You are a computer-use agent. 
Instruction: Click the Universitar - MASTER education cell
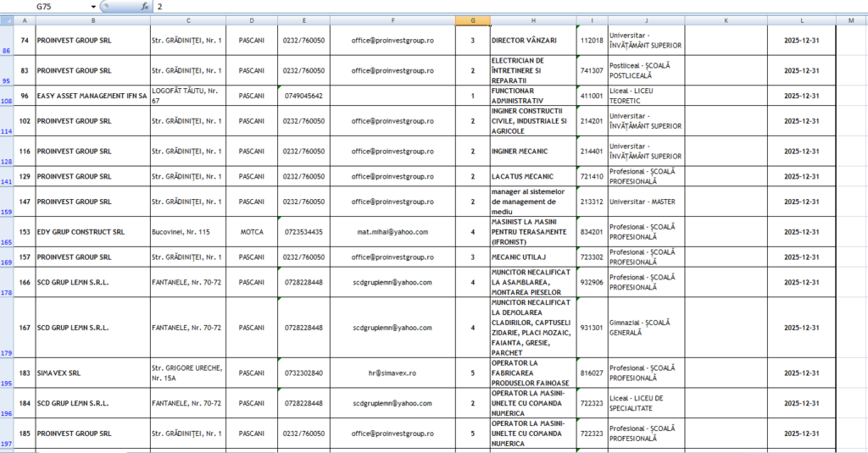coord(646,202)
